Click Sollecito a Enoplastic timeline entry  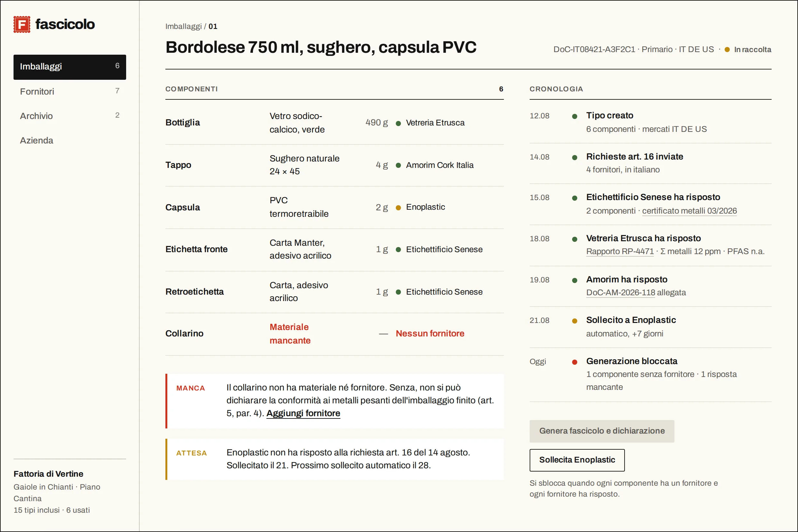click(650, 327)
